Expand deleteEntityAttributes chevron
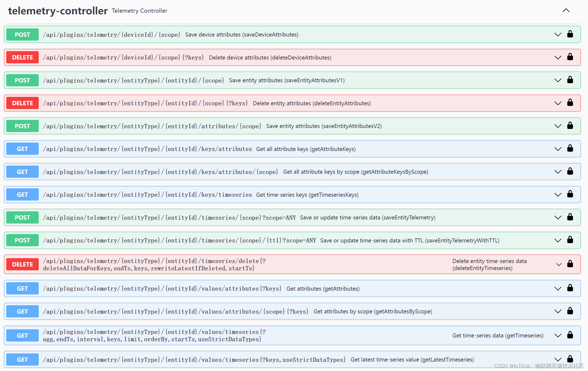This screenshot has height=371, width=588. 558,103
